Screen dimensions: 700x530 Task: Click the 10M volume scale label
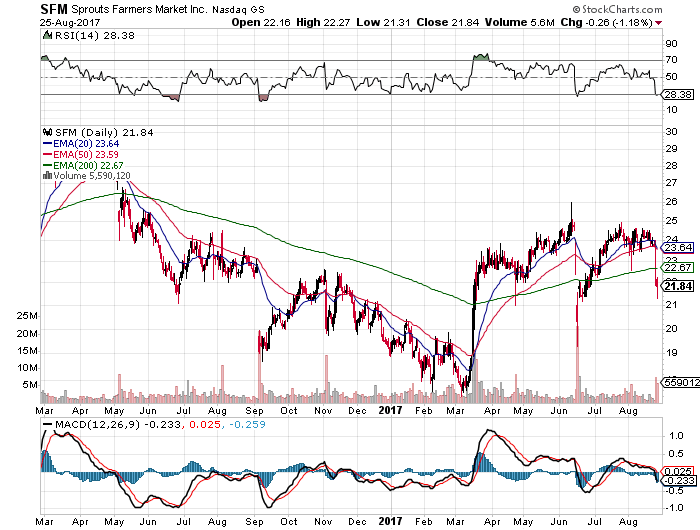click(x=27, y=368)
